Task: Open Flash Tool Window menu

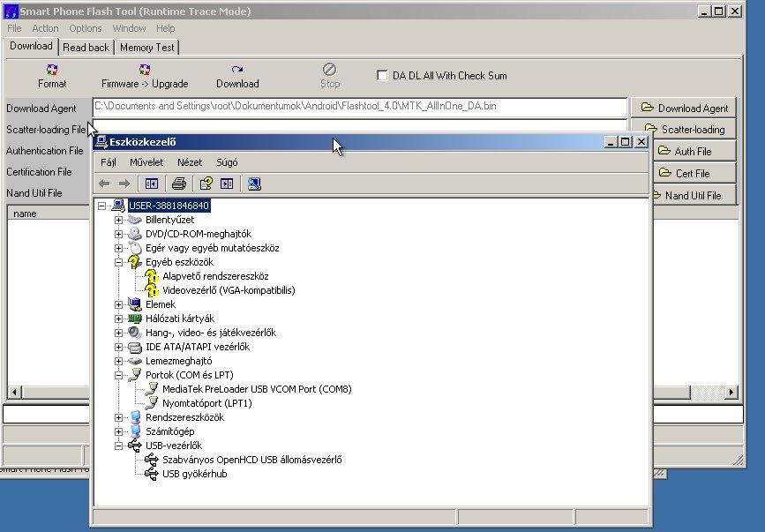Action: pyautogui.click(x=129, y=28)
